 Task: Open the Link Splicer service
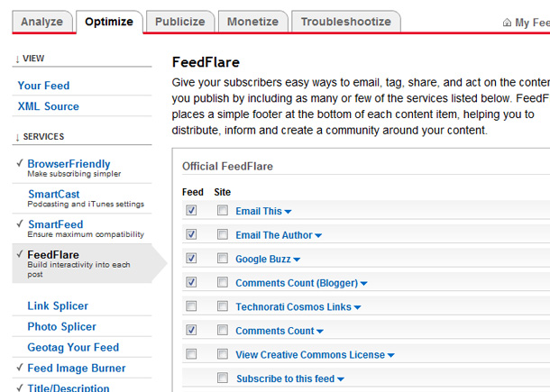tap(58, 305)
